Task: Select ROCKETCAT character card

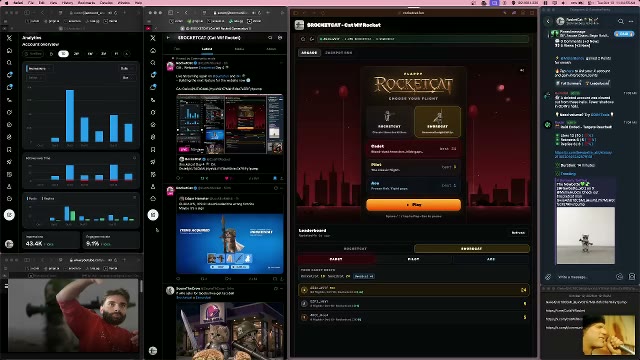Action: [389, 121]
